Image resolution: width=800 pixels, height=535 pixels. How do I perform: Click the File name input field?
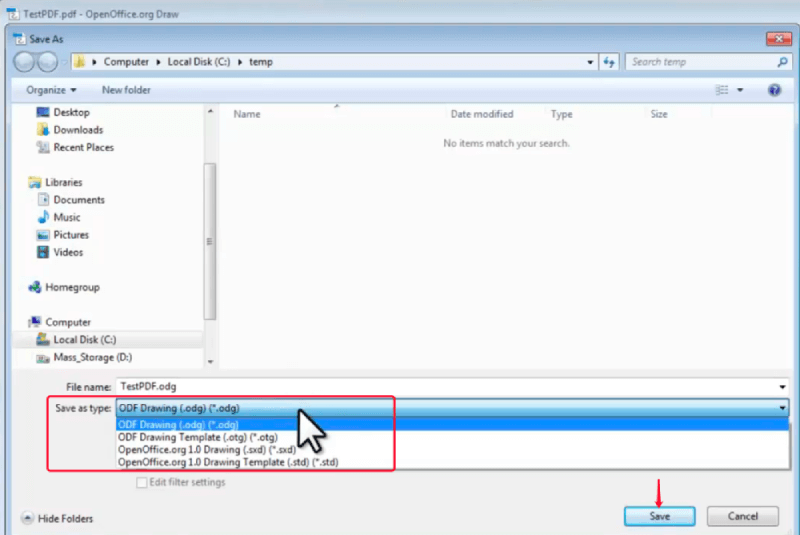tap(440, 386)
